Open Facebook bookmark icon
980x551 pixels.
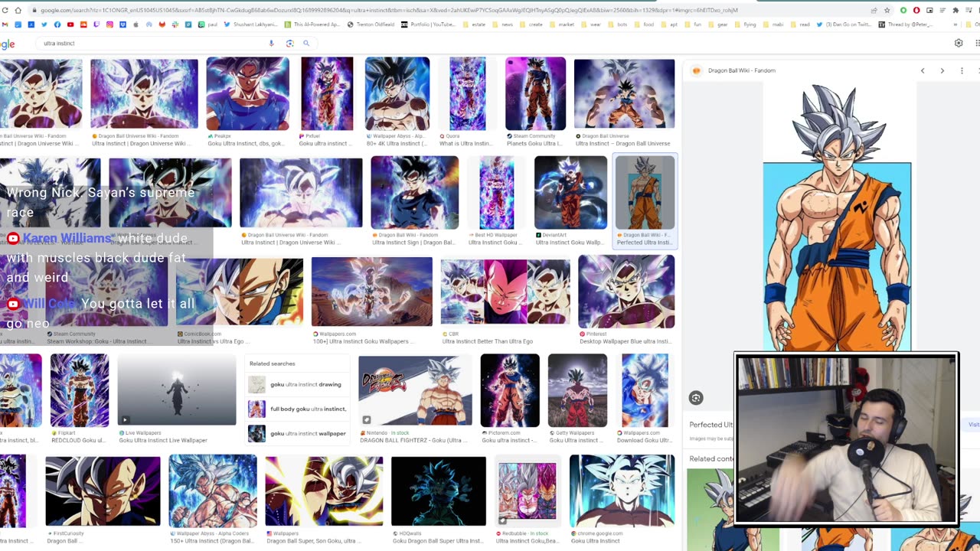(57, 24)
